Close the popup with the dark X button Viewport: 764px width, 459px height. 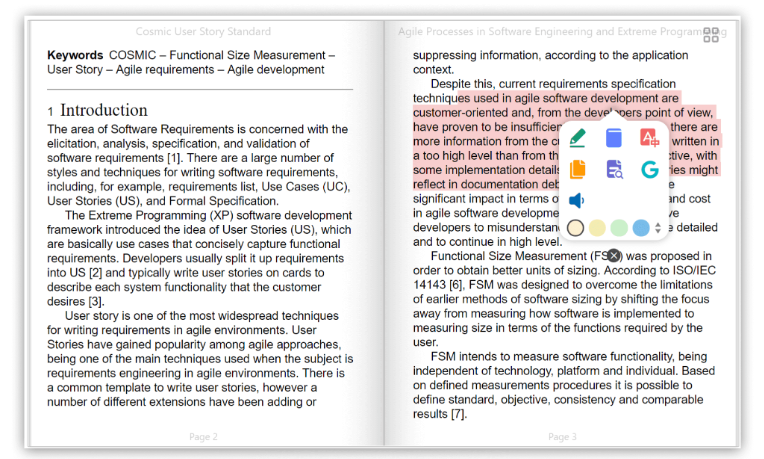[614, 256]
